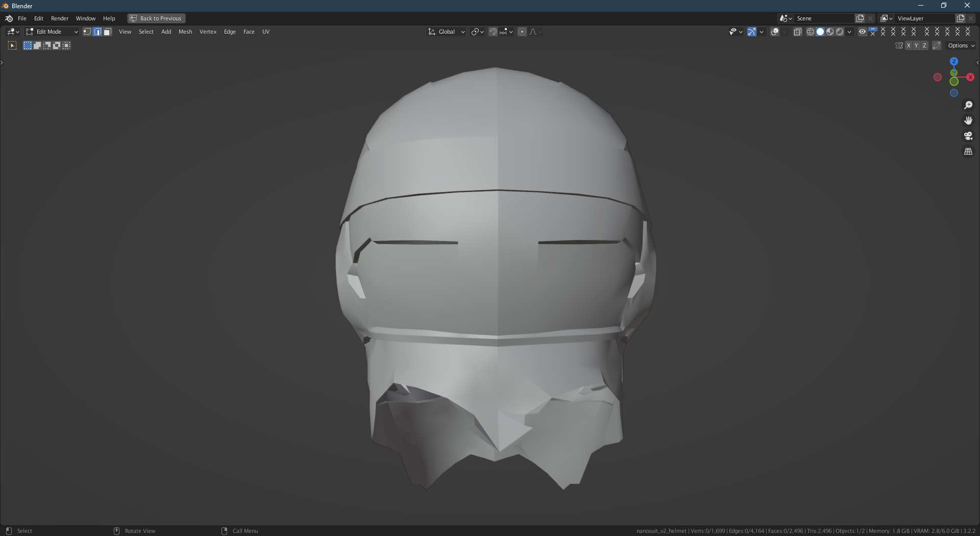The width and height of the screenshot is (980, 536).
Task: Enable Wireframe viewport shading
Action: [x=811, y=32]
